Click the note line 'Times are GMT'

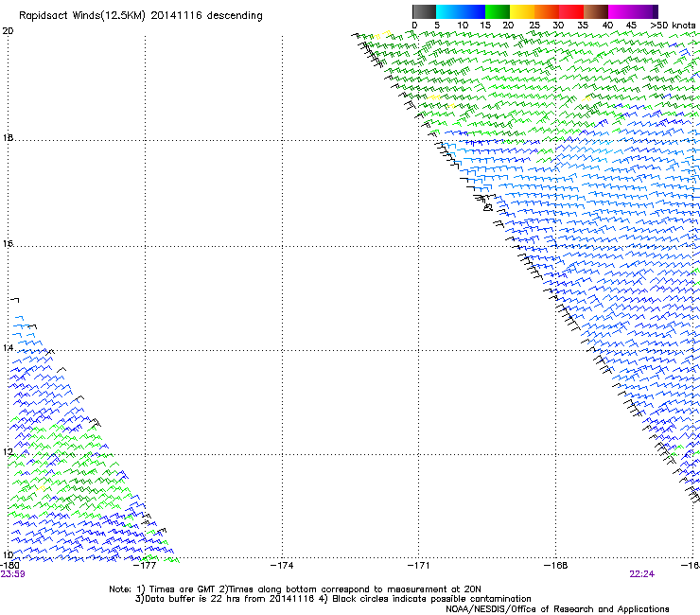[182, 589]
